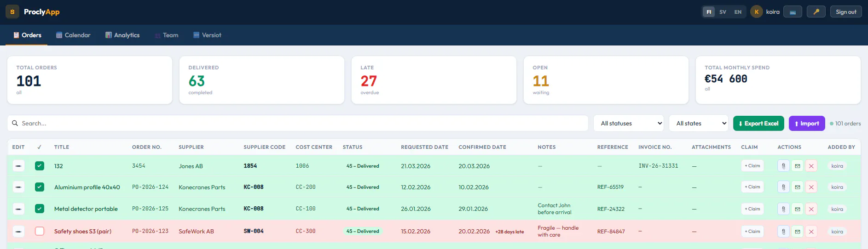Open the Analytics tab
Image resolution: width=868 pixels, height=249 pixels.
pos(122,35)
